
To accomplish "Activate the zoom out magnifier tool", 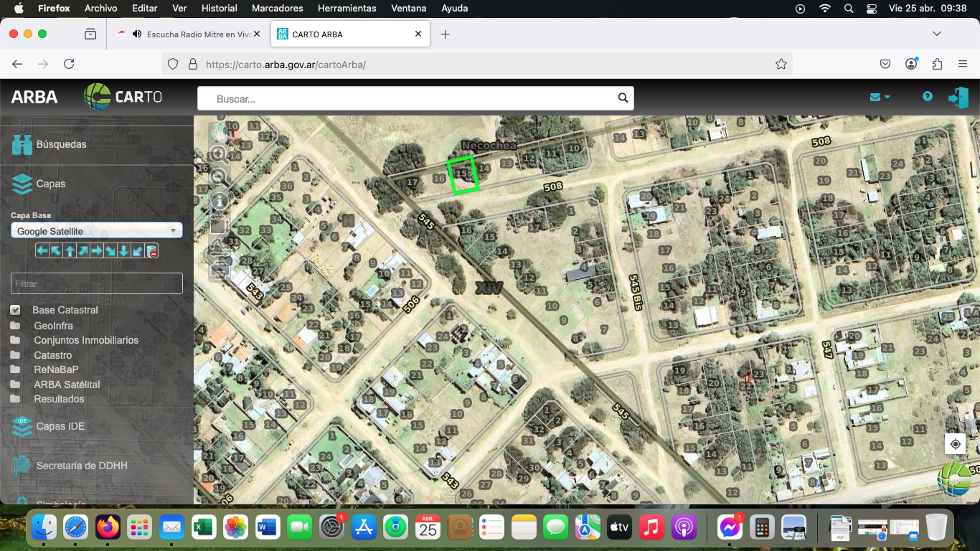I will (x=219, y=177).
